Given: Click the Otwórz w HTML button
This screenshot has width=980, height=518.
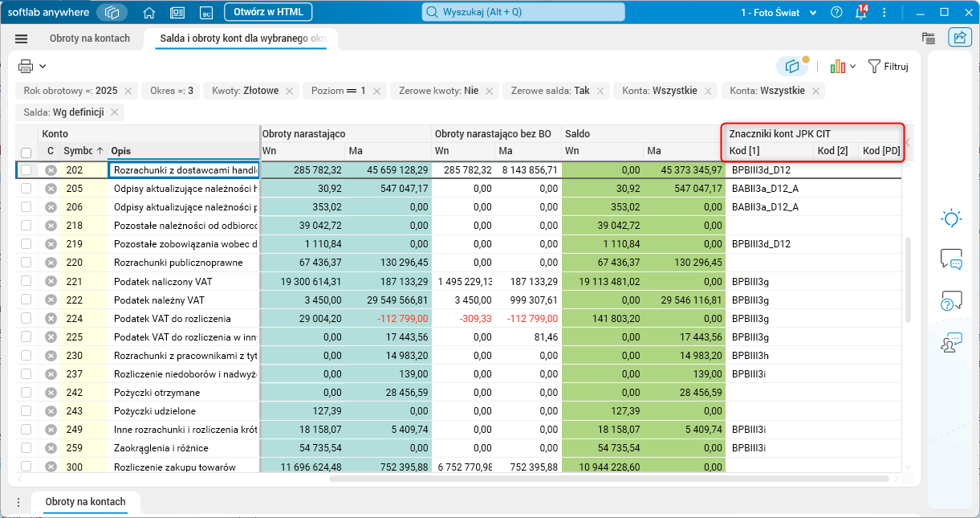Looking at the screenshot, I should pos(268,12).
